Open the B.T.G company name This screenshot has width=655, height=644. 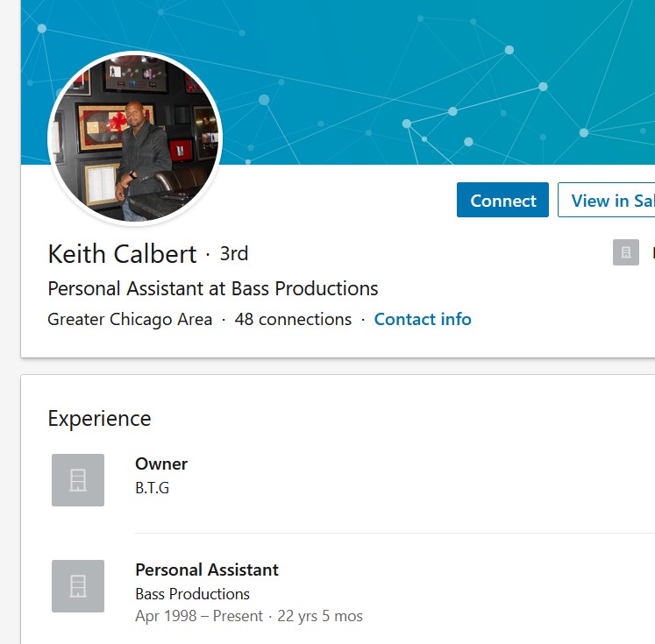click(x=152, y=488)
